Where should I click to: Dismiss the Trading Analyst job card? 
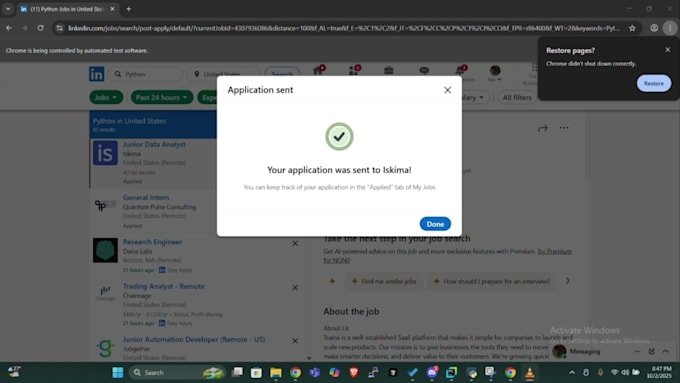coord(295,288)
